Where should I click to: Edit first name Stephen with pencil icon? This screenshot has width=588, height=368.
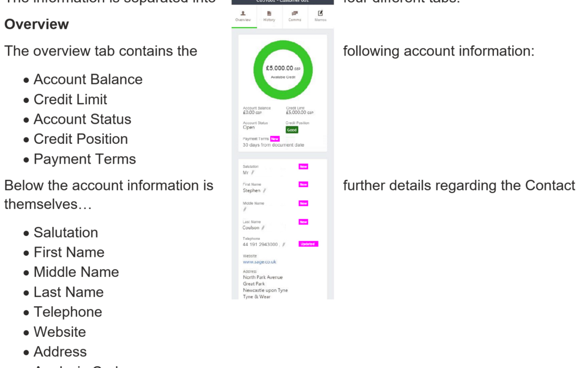tap(265, 191)
